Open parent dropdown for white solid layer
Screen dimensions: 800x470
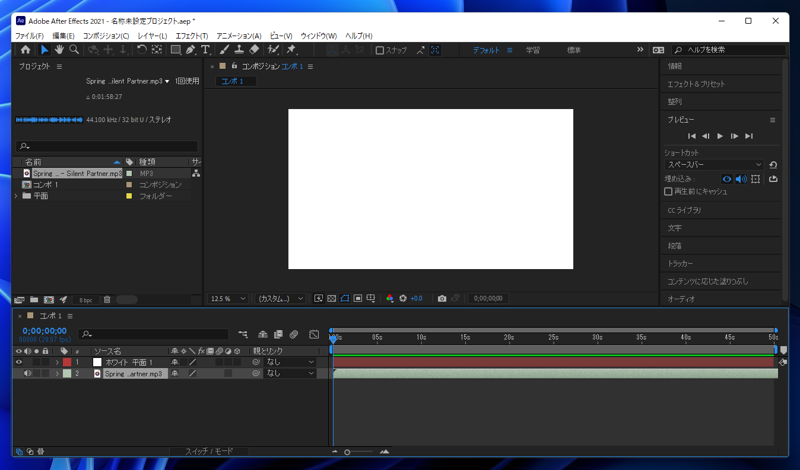click(x=289, y=362)
